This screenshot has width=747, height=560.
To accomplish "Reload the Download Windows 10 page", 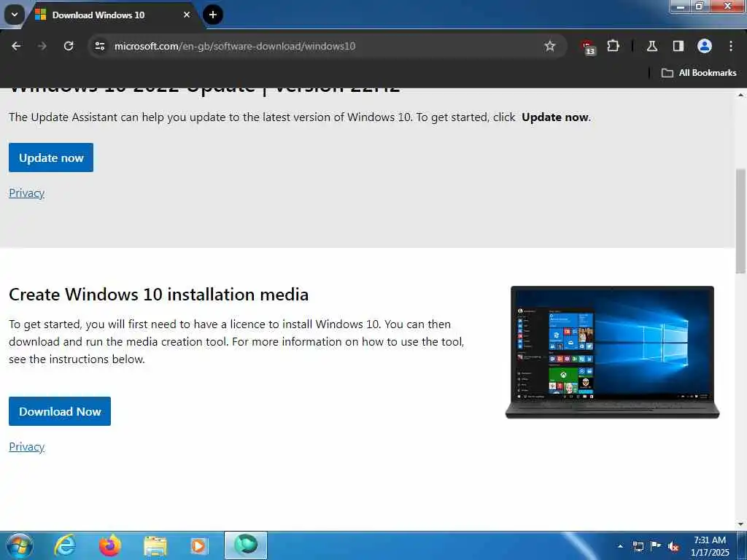I will click(69, 46).
